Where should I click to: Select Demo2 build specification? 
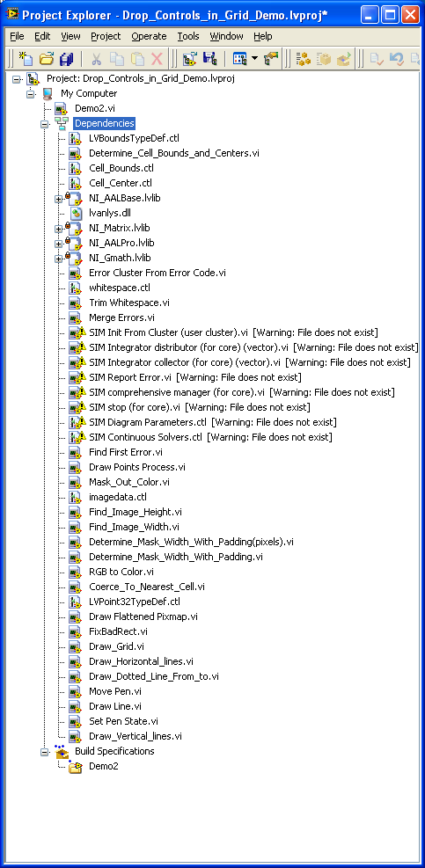tap(103, 767)
